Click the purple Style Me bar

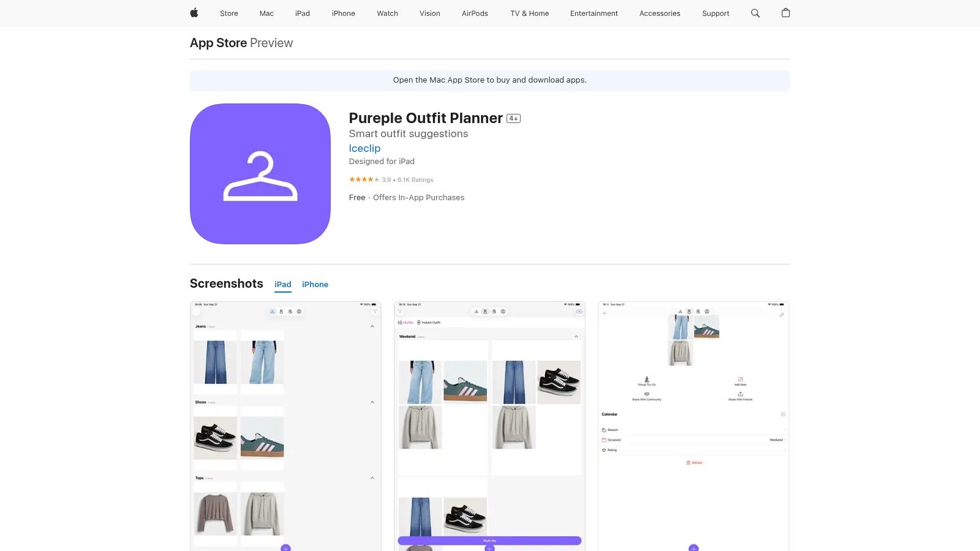tap(489, 541)
